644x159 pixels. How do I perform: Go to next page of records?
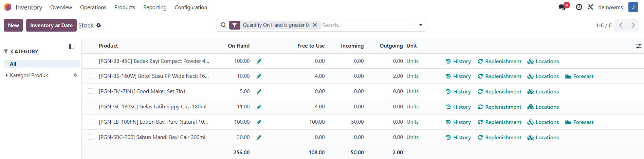pyautogui.click(x=633, y=25)
